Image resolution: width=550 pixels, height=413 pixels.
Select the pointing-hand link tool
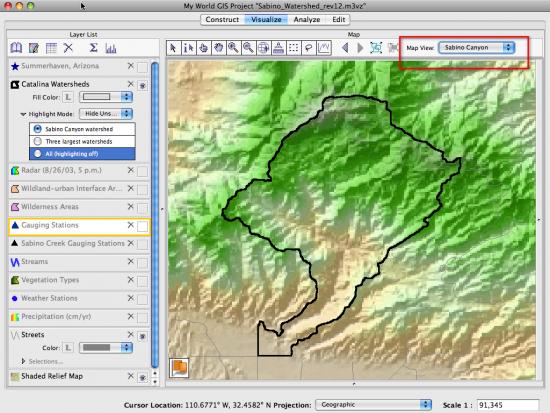pos(203,48)
